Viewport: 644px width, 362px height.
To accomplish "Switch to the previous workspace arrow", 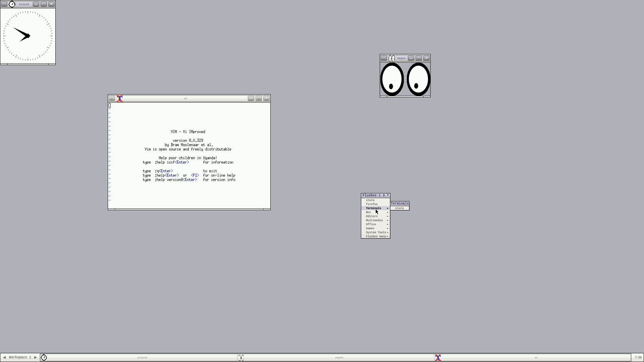I will pyautogui.click(x=4, y=358).
